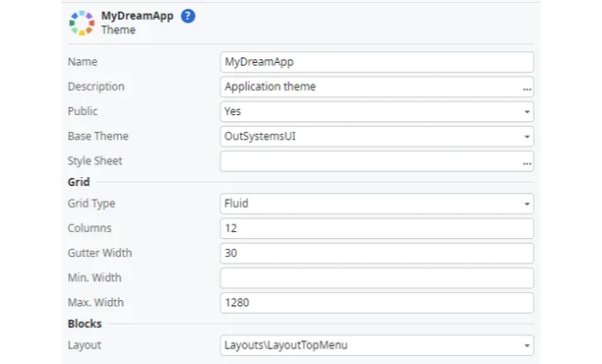The width and height of the screenshot is (602, 364).
Task: Expand the Base Theme dropdown arrow
Action: pyautogui.click(x=527, y=137)
